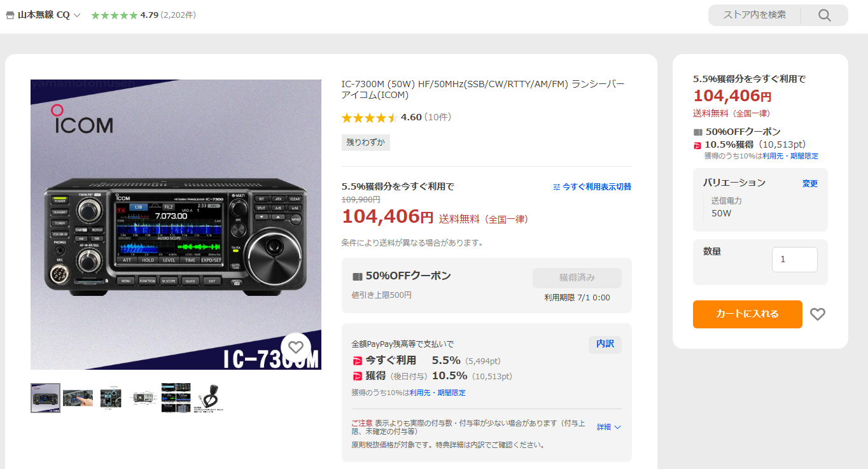Click the product rating stars 4.60
The height and width of the screenshot is (469, 868).
click(x=370, y=118)
